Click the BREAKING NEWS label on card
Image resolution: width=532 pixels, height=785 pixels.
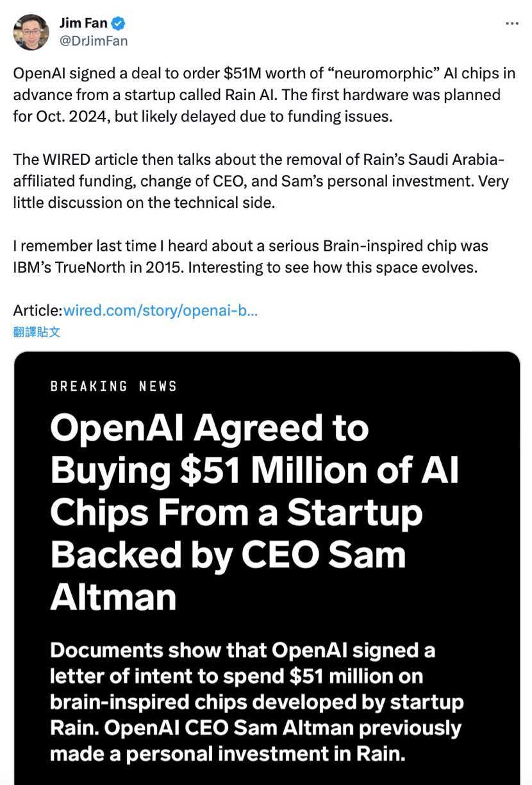tap(113, 386)
